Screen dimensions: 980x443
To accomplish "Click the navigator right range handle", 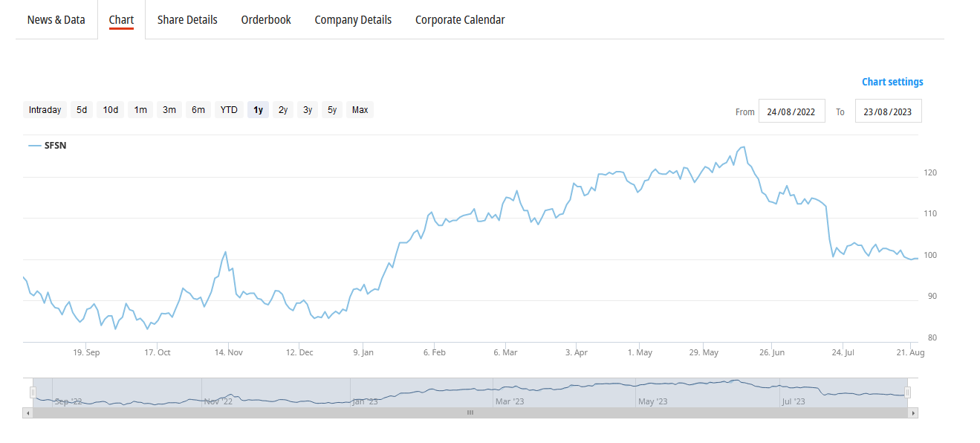I will click(x=907, y=392).
